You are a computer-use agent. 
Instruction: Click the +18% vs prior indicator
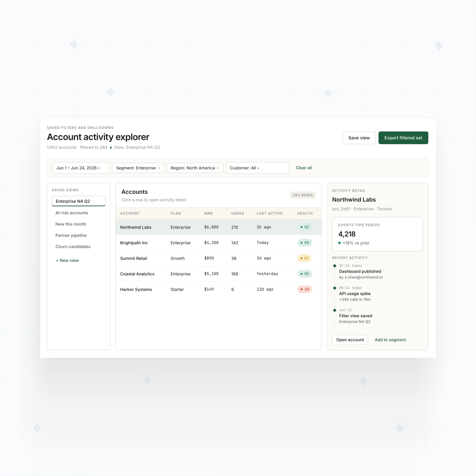point(354,243)
